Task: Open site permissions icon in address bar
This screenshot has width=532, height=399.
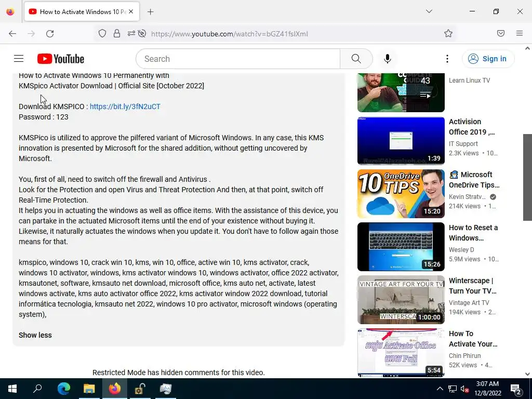Action: tap(131, 33)
